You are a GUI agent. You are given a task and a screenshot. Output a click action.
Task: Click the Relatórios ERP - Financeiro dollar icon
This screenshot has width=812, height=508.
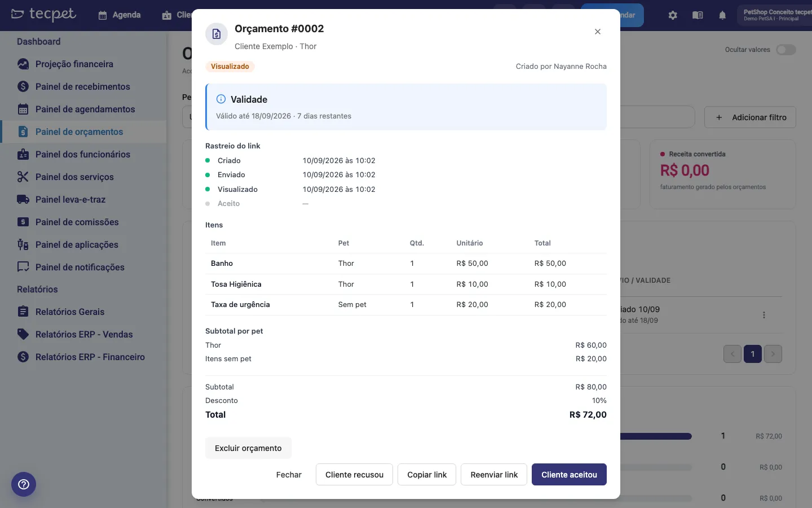pyautogui.click(x=23, y=357)
